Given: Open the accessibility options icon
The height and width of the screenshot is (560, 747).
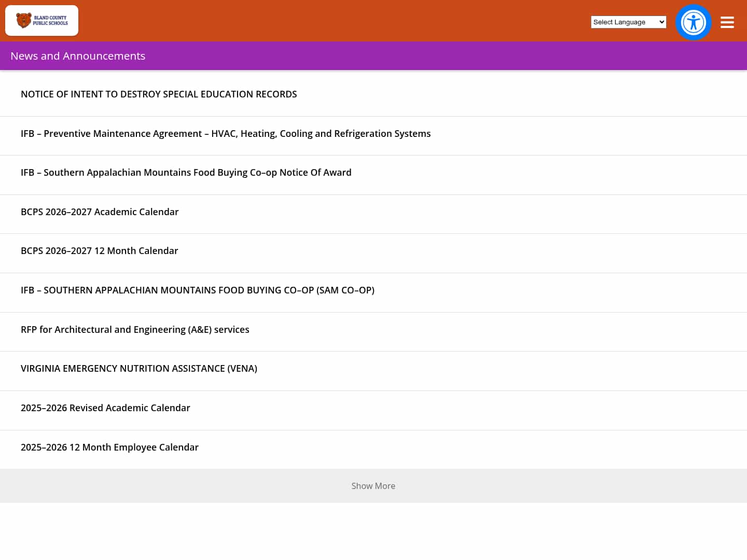Looking at the screenshot, I should (x=694, y=22).
